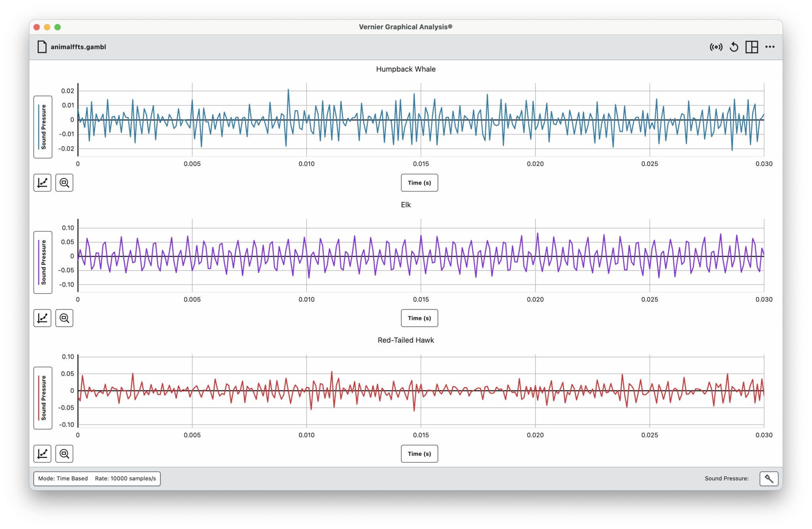812x529 pixels.
Task: Open the view layout options icon
Action: tap(752, 47)
